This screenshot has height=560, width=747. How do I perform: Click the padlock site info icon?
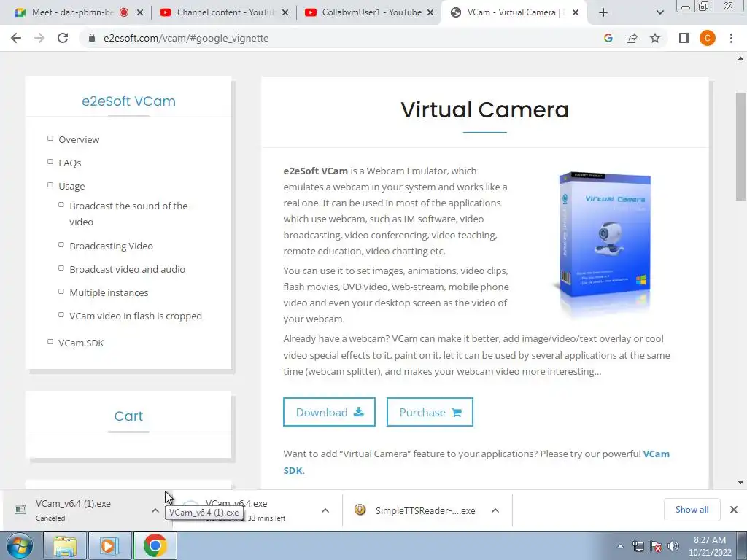[92, 38]
